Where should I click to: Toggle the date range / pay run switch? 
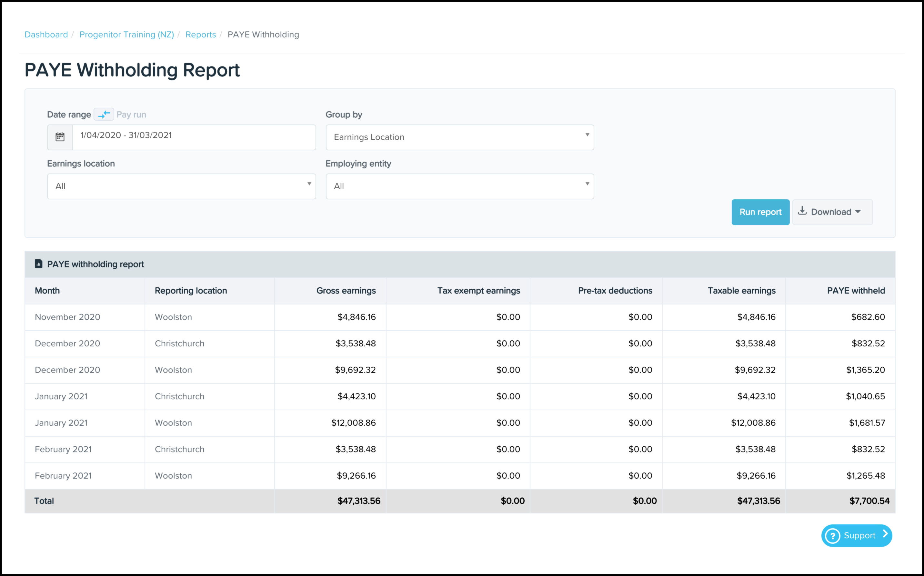[104, 114]
